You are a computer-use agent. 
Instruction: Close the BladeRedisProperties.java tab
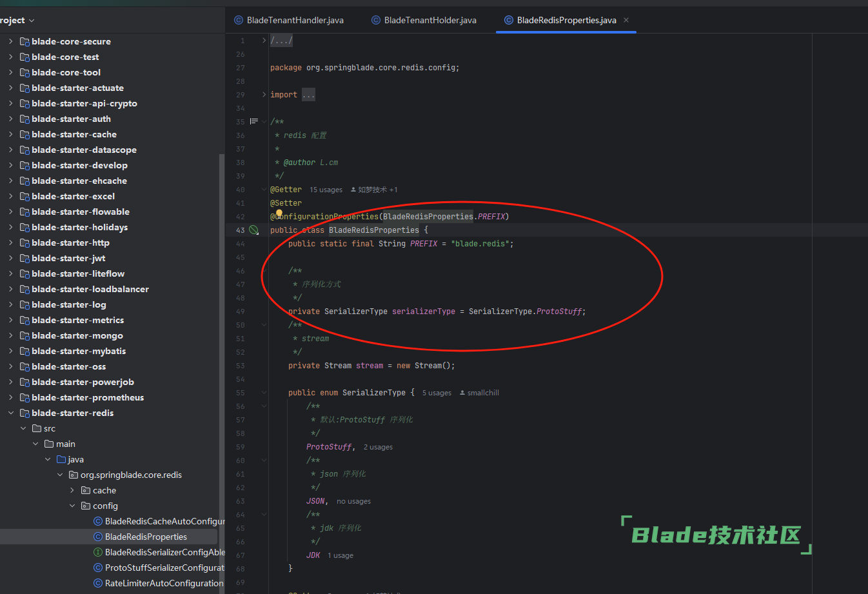626,20
